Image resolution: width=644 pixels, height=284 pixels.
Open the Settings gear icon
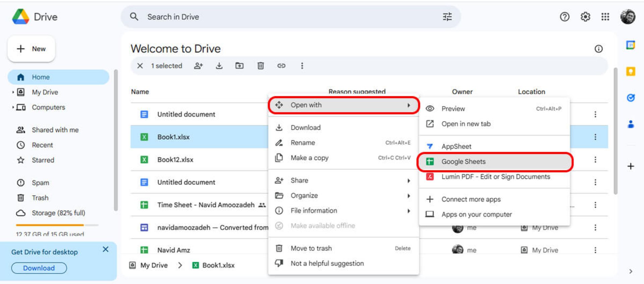coord(585,17)
